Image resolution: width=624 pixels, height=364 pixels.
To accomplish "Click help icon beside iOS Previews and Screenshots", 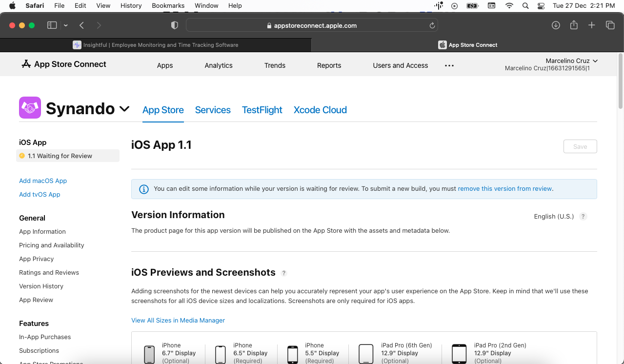I will (x=284, y=273).
